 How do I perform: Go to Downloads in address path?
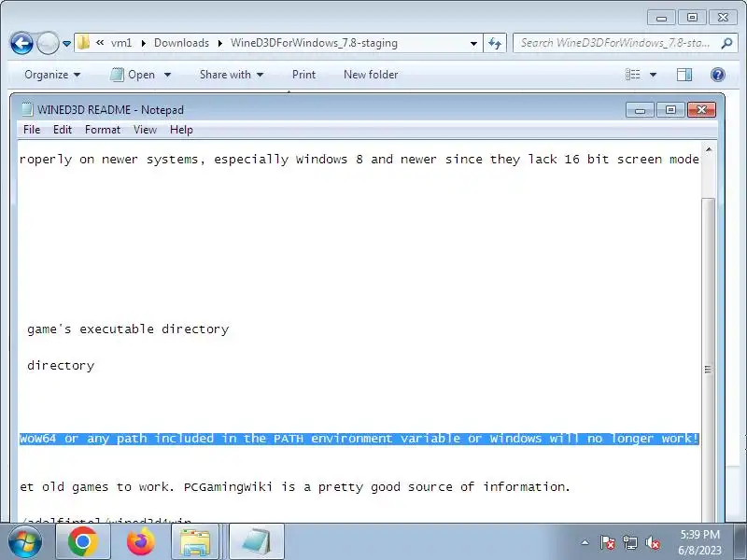(181, 43)
